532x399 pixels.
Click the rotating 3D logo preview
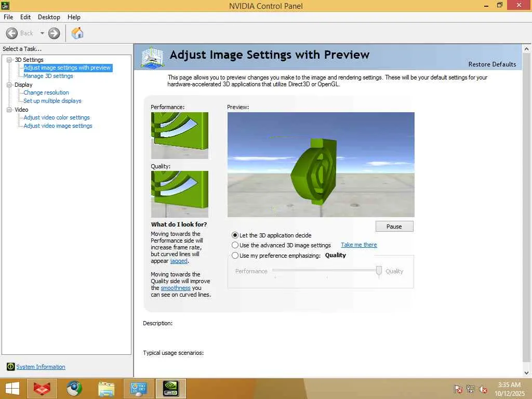[321, 165]
